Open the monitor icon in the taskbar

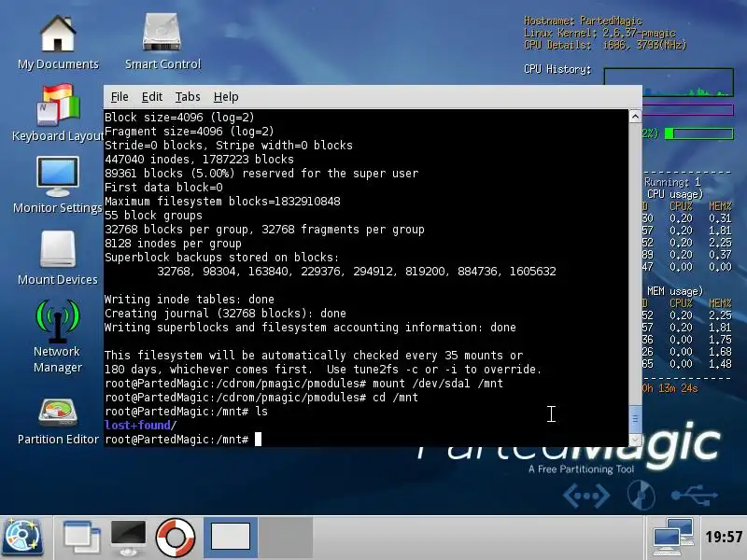pyautogui.click(x=128, y=539)
